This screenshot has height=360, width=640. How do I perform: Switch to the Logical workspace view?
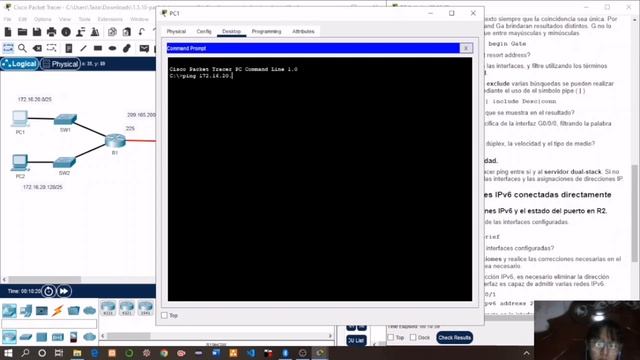click(x=20, y=64)
